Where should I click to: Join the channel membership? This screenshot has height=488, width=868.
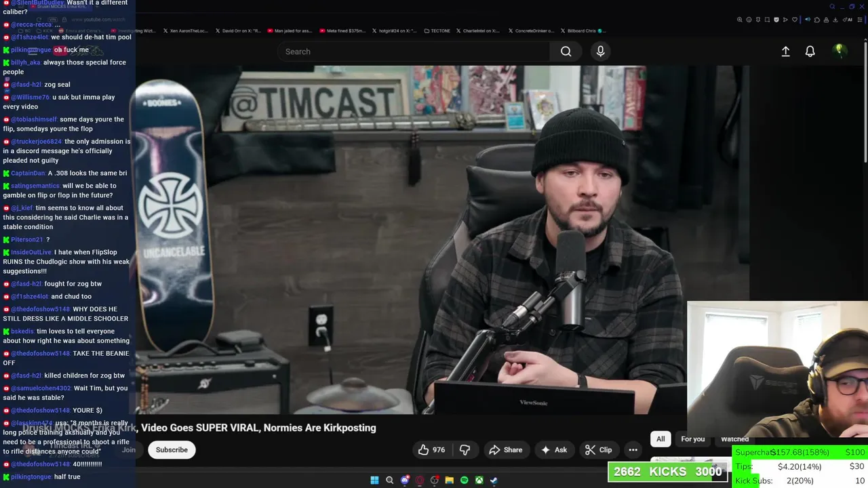[x=129, y=450]
